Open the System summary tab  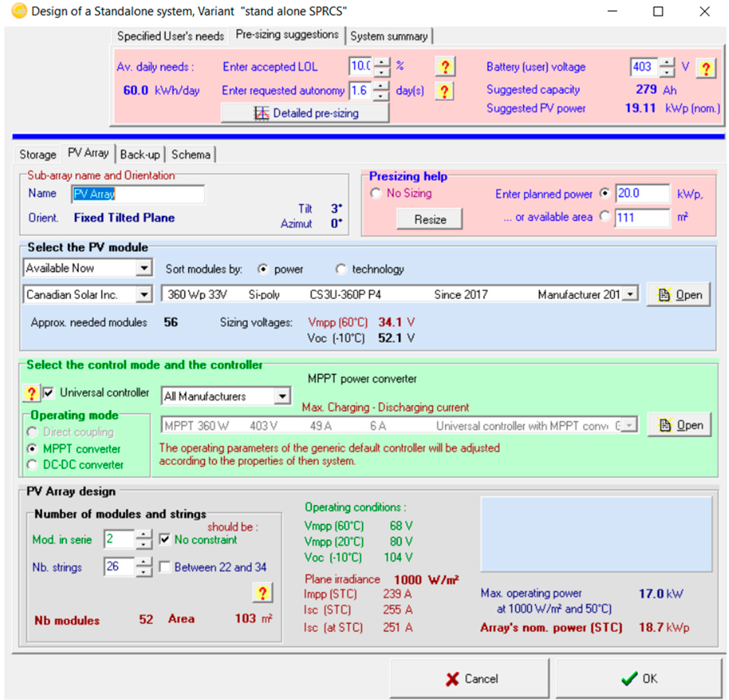pyautogui.click(x=389, y=36)
